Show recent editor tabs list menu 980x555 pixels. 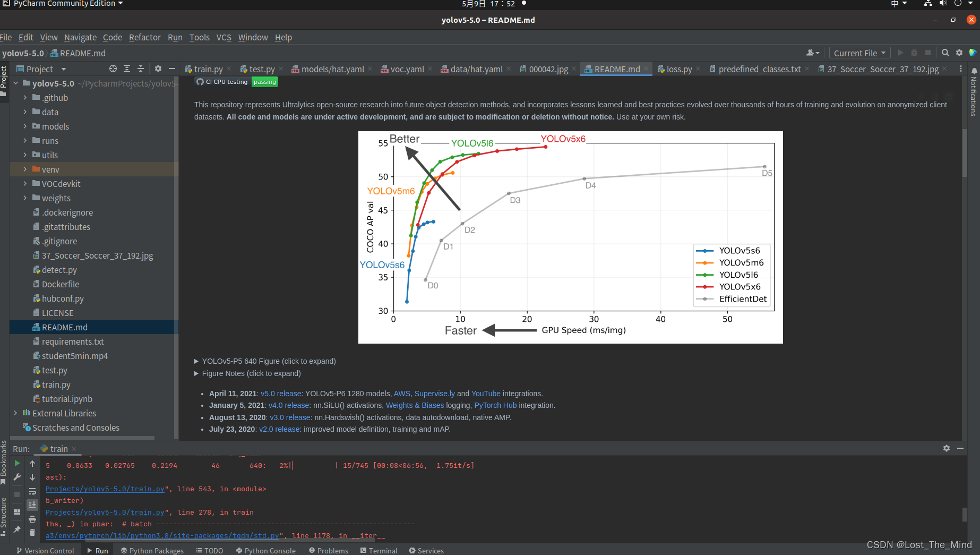961,69
